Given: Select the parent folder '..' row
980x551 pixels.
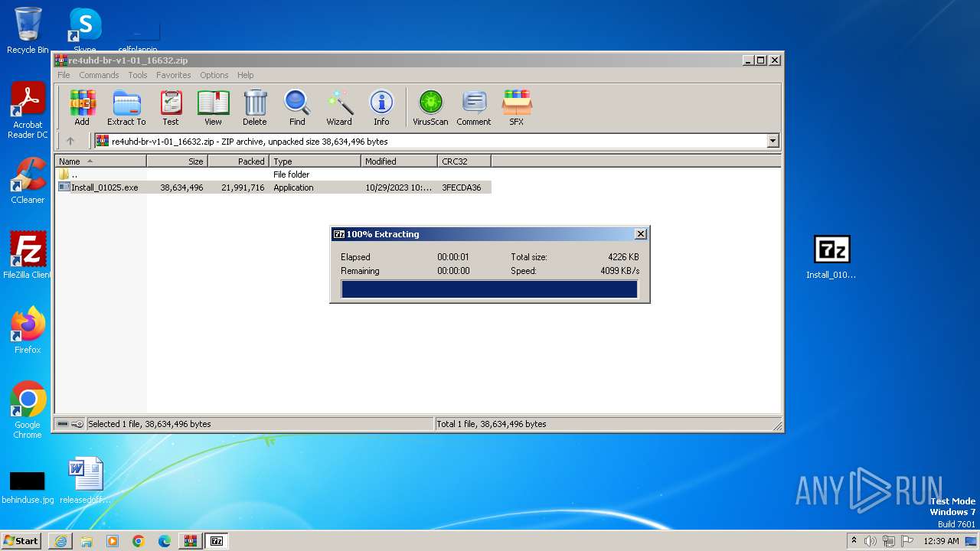Looking at the screenshot, I should (x=273, y=174).
